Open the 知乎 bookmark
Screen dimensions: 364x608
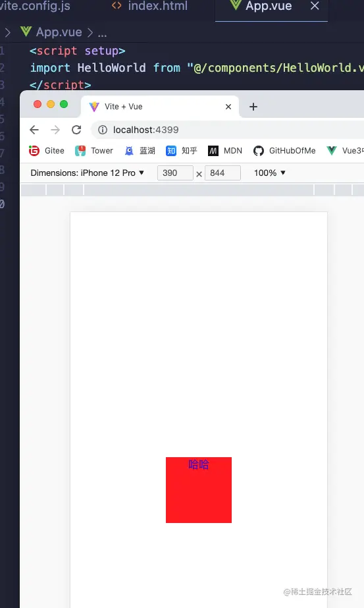[182, 150]
